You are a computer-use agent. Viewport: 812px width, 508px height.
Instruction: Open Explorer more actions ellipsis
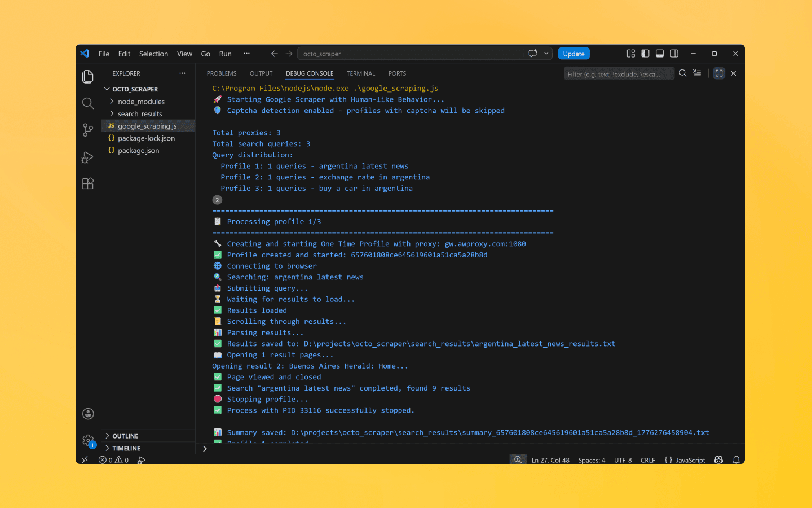click(182, 73)
